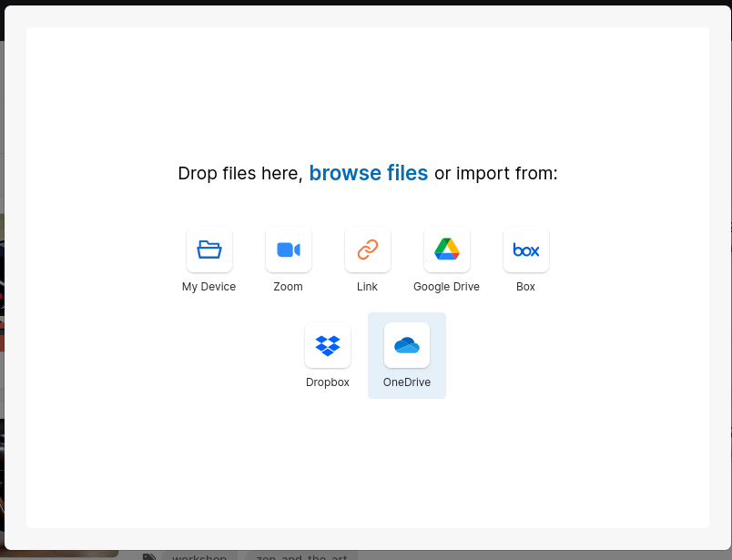
Task: Select the Dropbox import icon
Action: click(x=328, y=345)
